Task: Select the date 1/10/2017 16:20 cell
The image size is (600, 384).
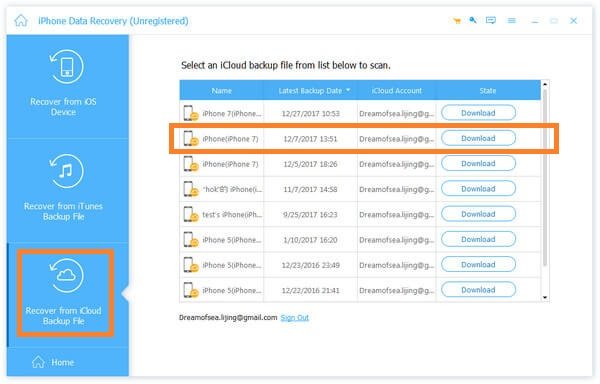Action: tap(310, 240)
